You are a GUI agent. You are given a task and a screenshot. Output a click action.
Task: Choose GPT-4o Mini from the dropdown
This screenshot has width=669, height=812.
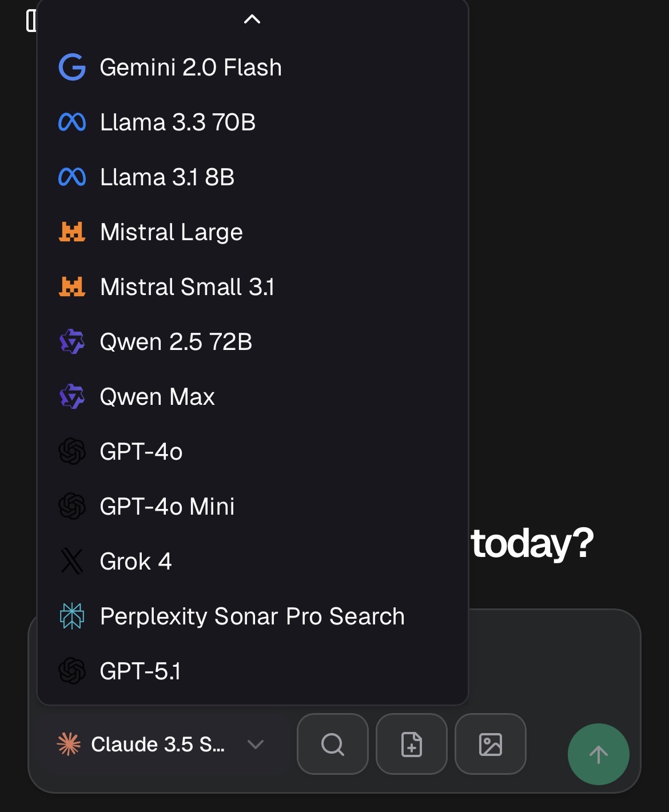point(167,507)
